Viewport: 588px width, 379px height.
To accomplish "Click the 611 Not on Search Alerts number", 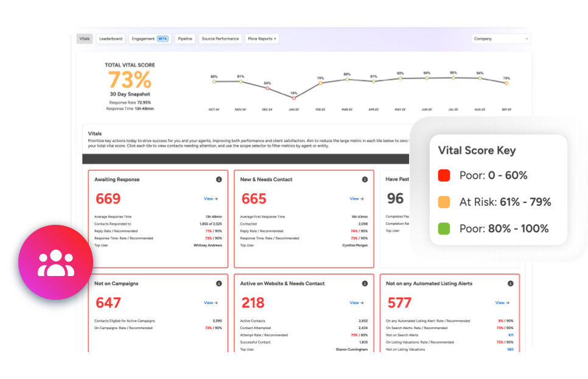I will point(511,335).
